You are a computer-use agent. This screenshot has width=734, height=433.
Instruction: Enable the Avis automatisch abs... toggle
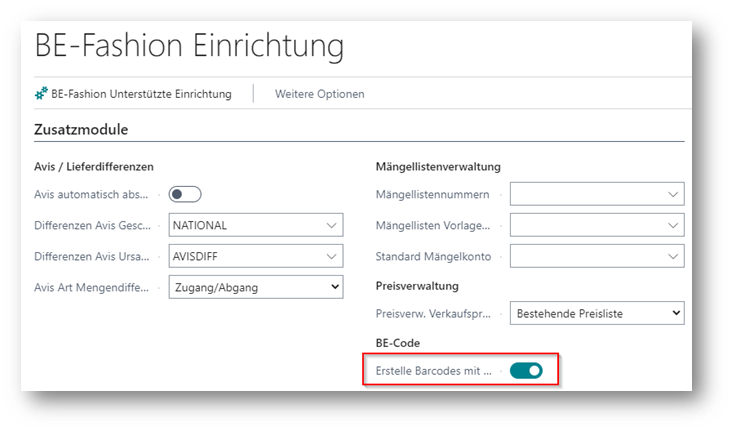185,194
